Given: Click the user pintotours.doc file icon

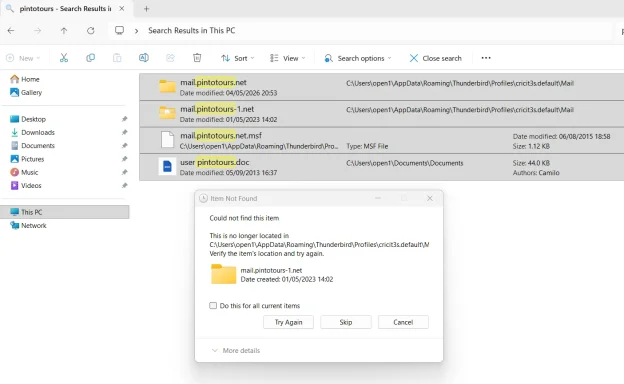Looking at the screenshot, I should pos(167,166).
